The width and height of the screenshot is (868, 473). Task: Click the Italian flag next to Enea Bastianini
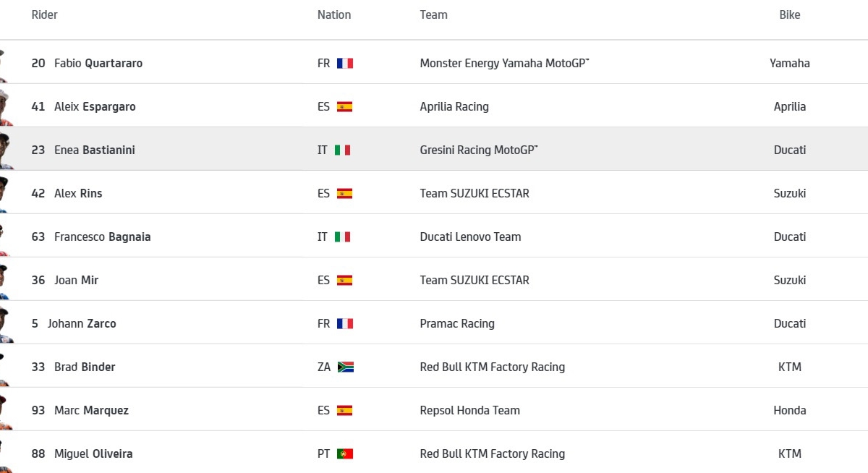click(x=343, y=150)
